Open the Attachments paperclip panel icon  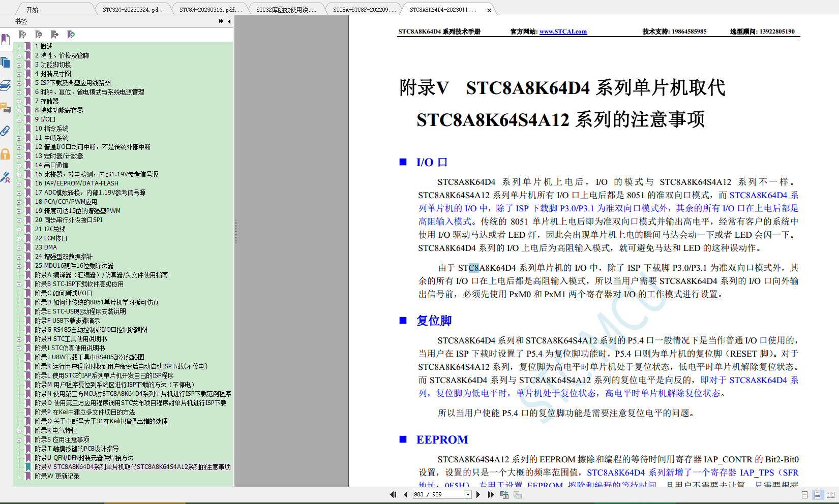[5, 131]
